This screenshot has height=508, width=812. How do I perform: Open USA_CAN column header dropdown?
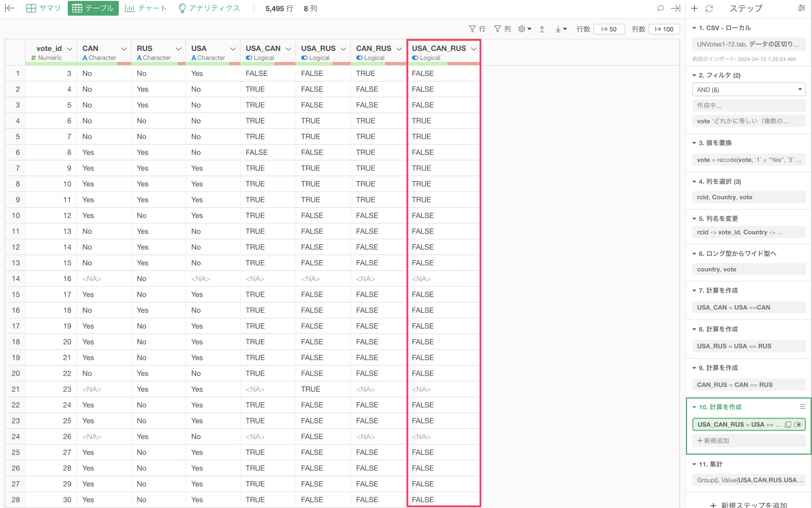[x=288, y=49]
